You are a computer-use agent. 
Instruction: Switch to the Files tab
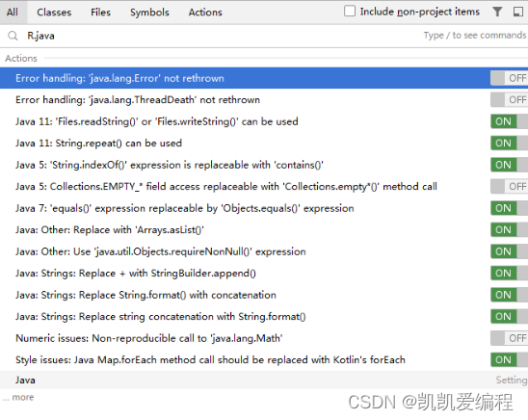[100, 13]
